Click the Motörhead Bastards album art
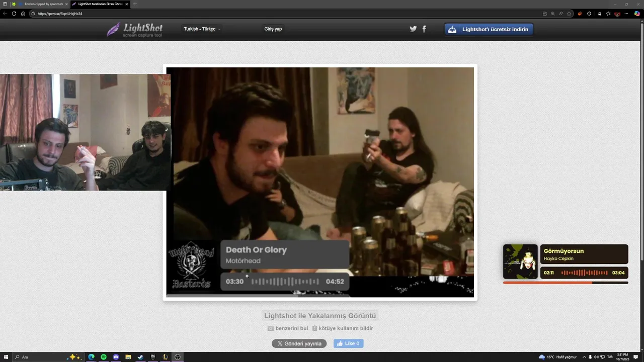The width and height of the screenshot is (644, 362). (x=192, y=265)
